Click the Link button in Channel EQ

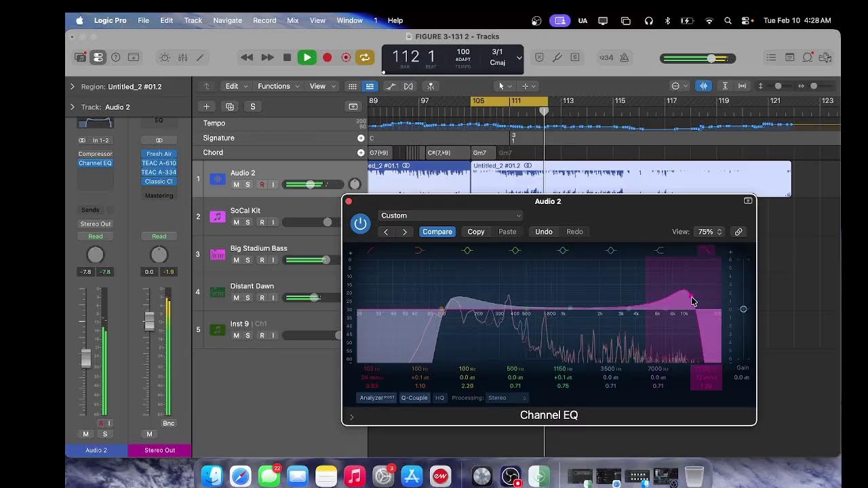pos(738,232)
